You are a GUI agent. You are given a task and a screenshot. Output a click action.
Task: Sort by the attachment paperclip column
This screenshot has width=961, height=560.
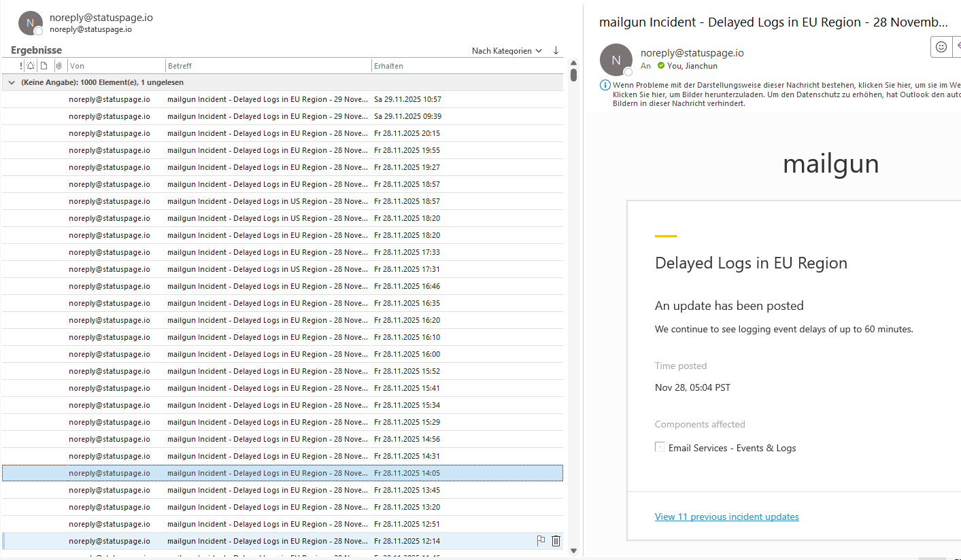[58, 66]
